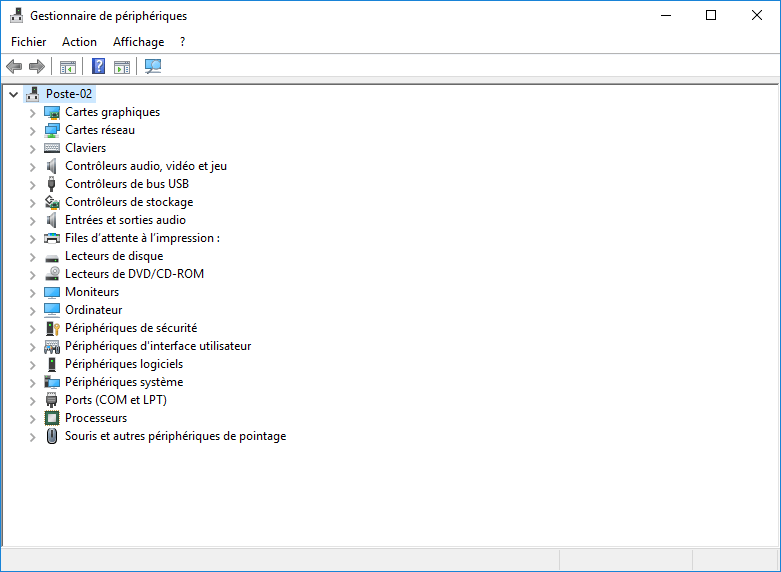This screenshot has height=572, width=781.
Task: Click the Claviers keyboard icon
Action: pyautogui.click(x=53, y=148)
